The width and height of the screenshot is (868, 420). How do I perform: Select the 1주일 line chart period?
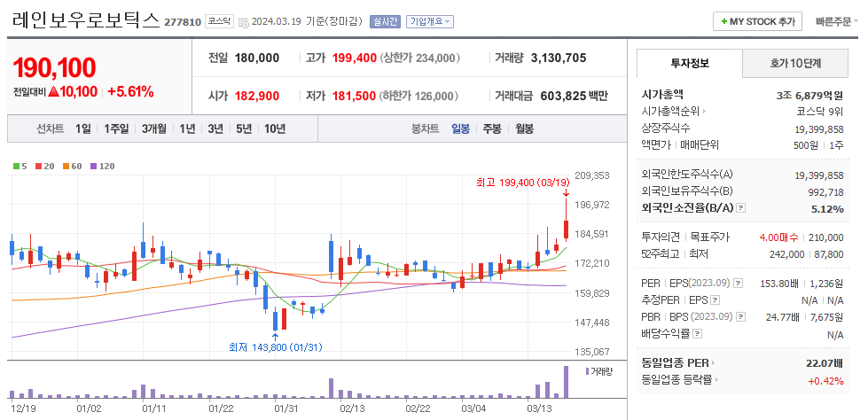[116, 129]
